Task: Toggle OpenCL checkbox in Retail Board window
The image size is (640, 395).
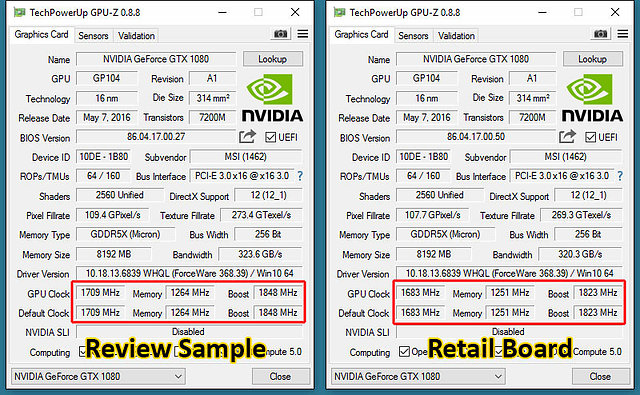Action: point(404,351)
